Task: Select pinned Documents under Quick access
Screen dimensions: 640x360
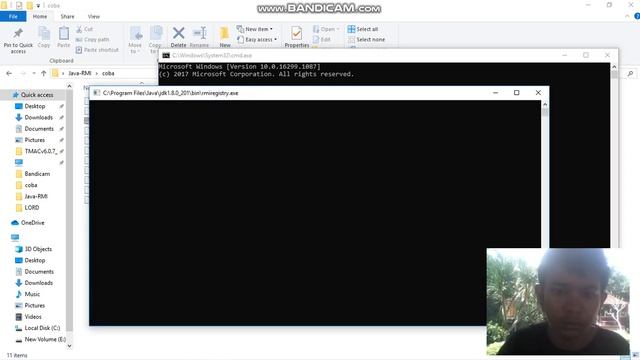Action: [39, 129]
